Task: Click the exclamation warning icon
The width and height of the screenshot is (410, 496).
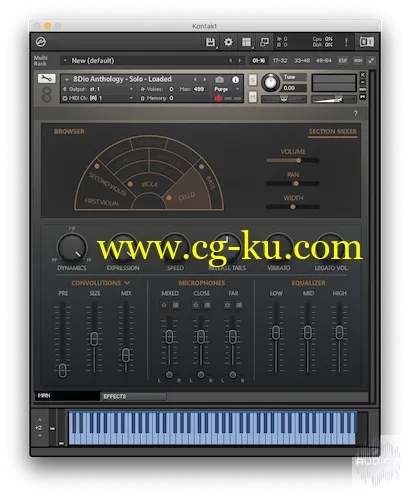Action: pyautogui.click(x=346, y=42)
